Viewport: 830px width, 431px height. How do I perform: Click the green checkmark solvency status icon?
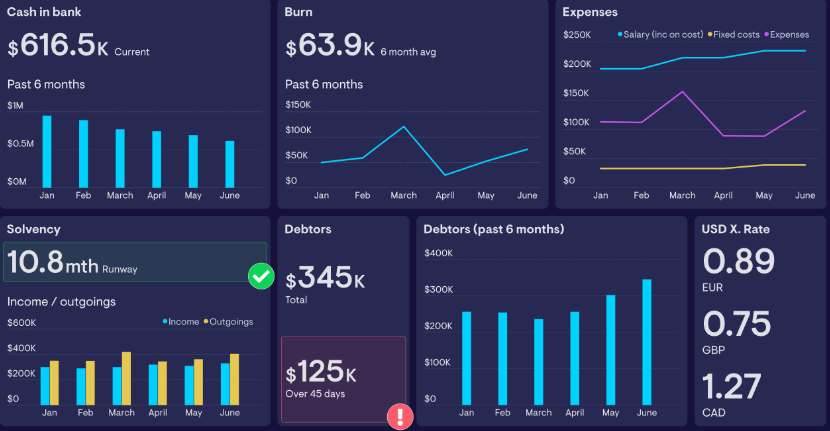[261, 276]
